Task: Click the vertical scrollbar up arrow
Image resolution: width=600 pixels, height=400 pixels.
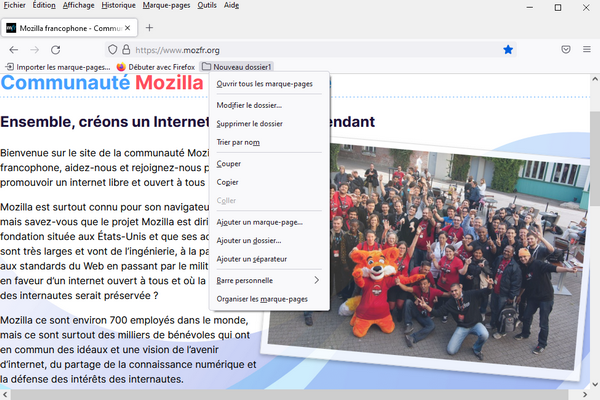Action: 595,79
